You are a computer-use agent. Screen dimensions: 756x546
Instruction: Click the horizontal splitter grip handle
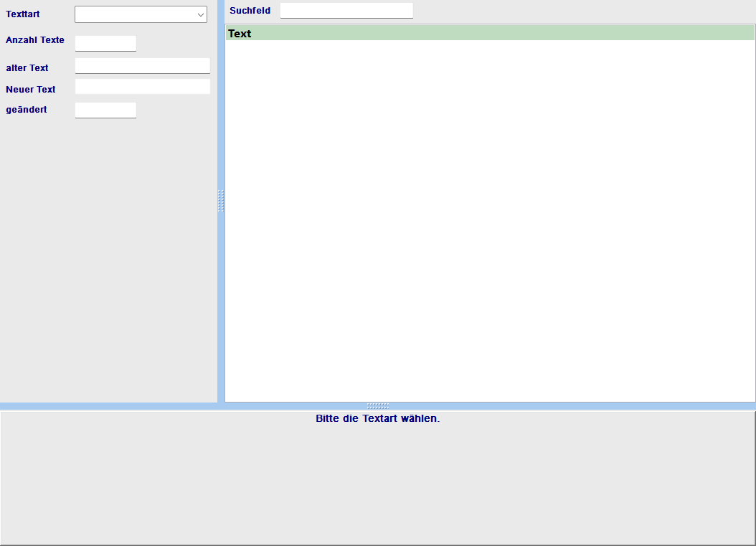378,406
